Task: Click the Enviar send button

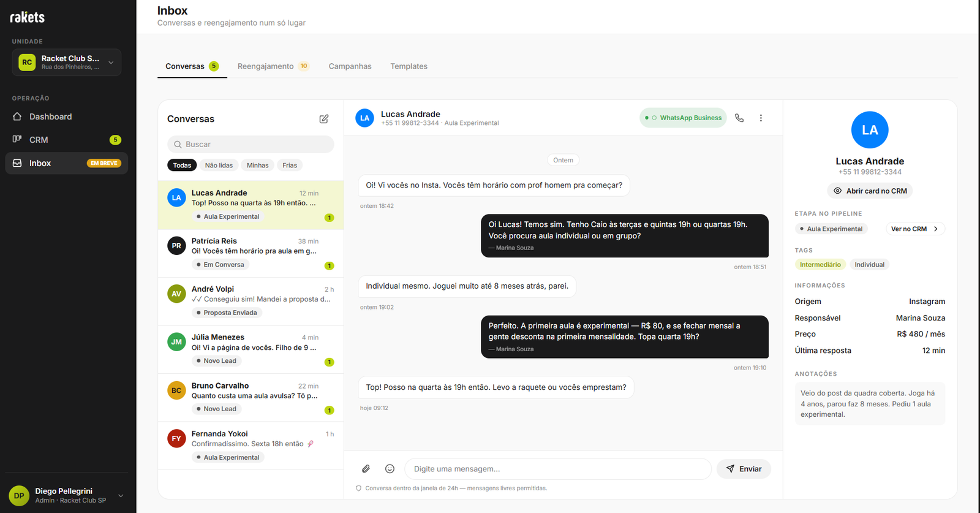Action: (744, 469)
